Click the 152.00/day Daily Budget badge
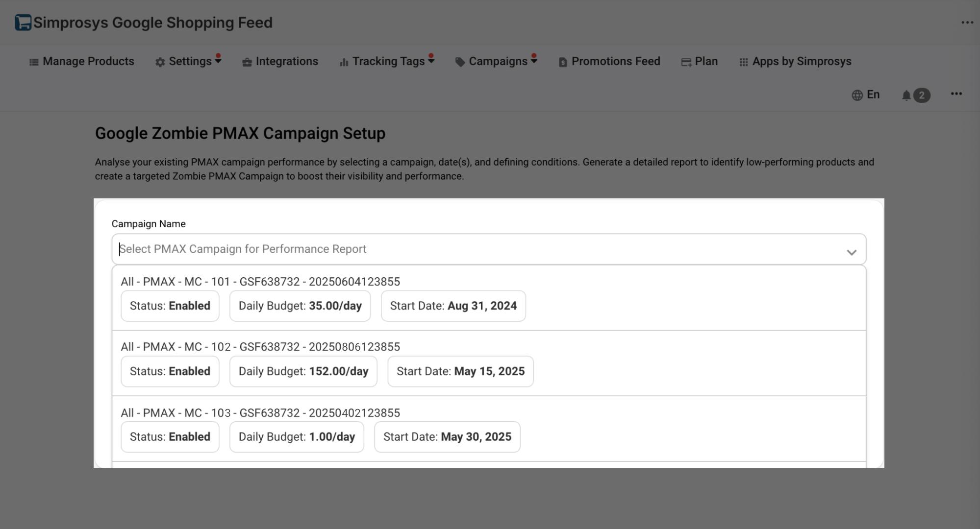This screenshot has width=980, height=529. click(x=303, y=371)
